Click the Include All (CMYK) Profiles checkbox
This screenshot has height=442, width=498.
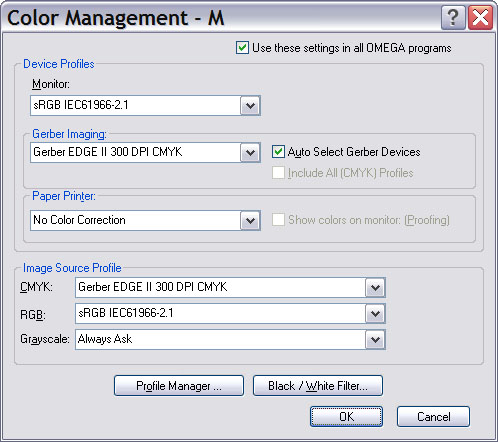point(278,173)
